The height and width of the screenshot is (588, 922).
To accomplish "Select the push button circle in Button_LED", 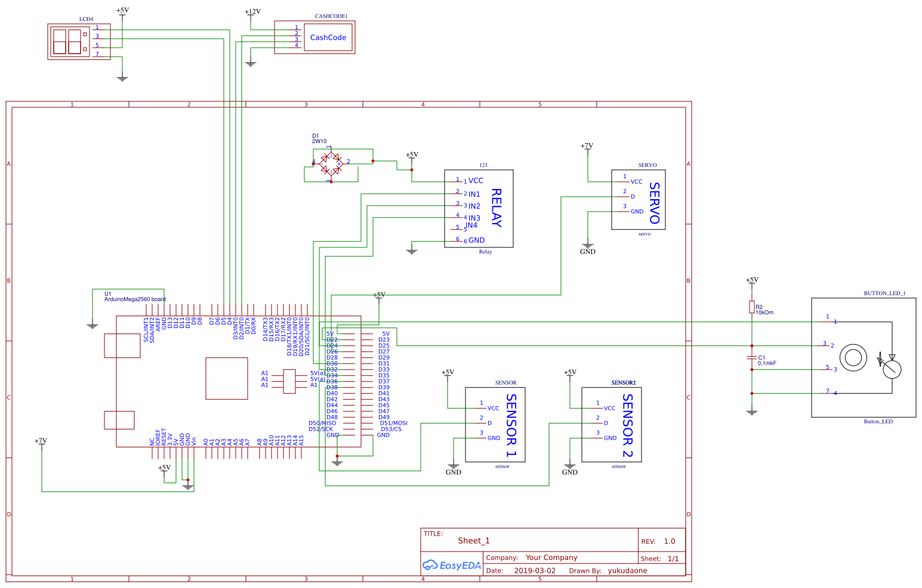I will (x=853, y=358).
